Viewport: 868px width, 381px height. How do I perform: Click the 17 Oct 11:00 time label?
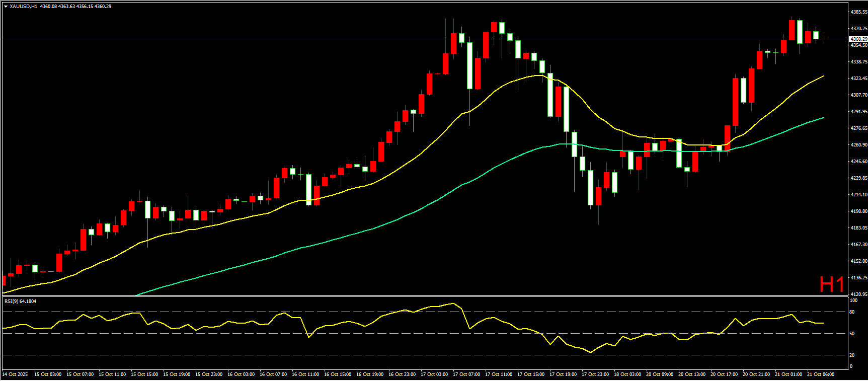[x=499, y=374]
